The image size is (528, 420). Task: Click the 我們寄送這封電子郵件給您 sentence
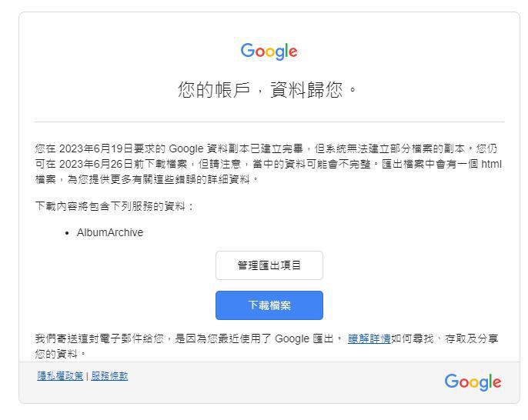click(x=99, y=338)
